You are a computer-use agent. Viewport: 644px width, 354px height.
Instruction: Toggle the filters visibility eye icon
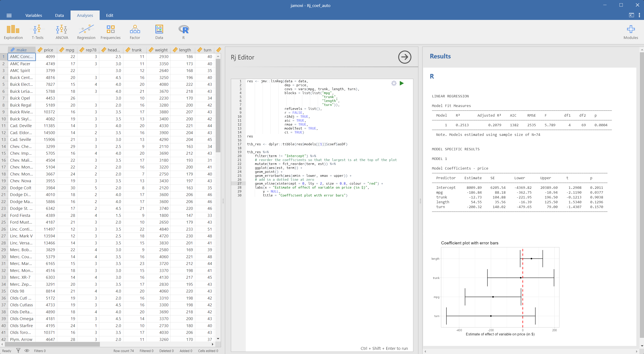click(27, 350)
